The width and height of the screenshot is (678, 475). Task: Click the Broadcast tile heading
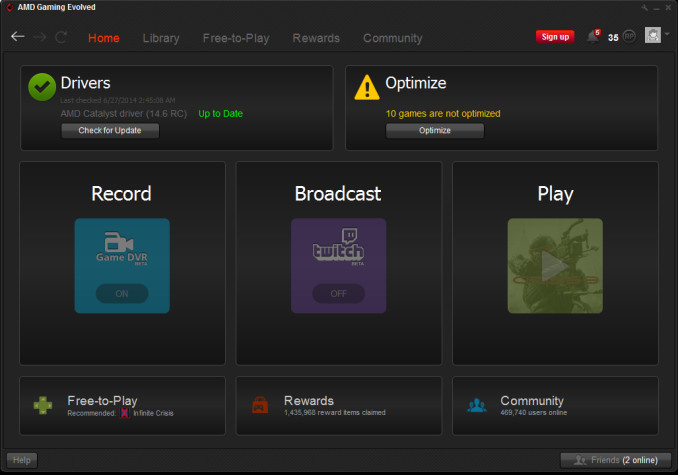(338, 194)
